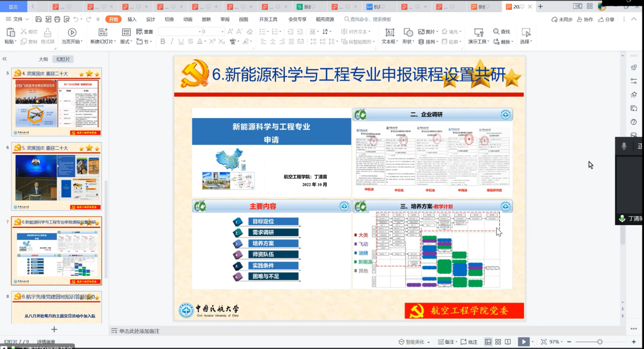Click the Collaborate (协作) button
This screenshot has height=349, width=644.
[x=584, y=19]
